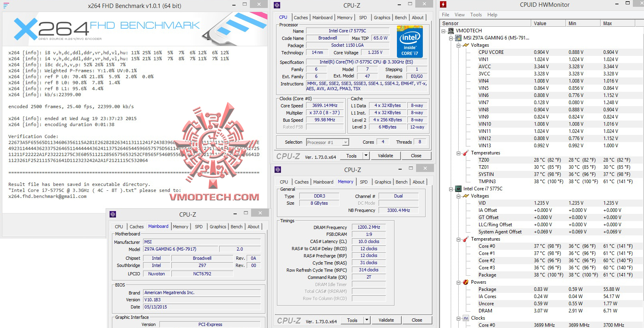
Task: Click the Value column header
Action: point(549,24)
